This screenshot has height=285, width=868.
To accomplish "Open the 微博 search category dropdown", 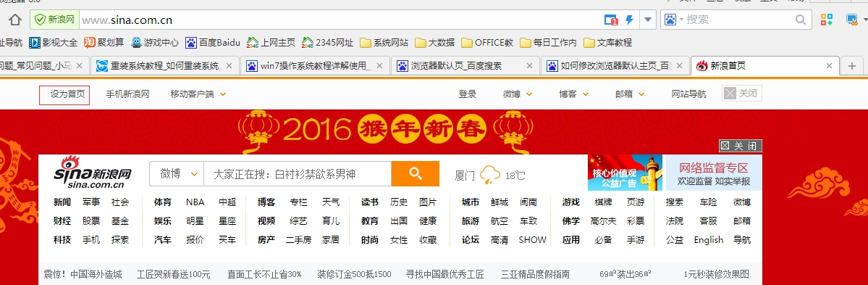I will coord(177,174).
